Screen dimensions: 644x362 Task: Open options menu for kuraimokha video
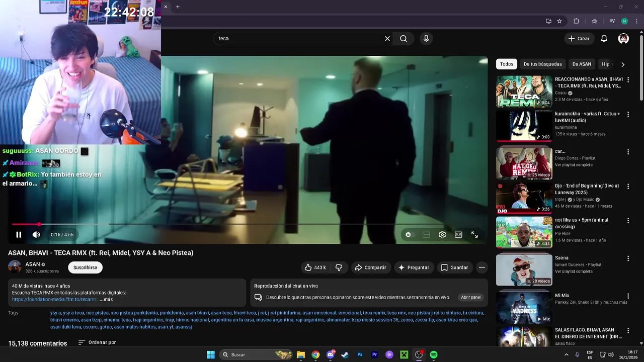click(628, 114)
